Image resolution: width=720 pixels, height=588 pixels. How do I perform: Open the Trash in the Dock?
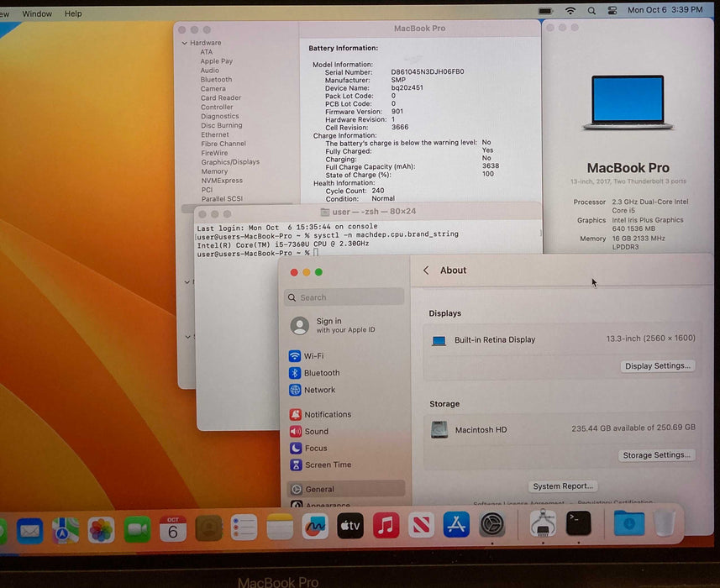point(665,522)
